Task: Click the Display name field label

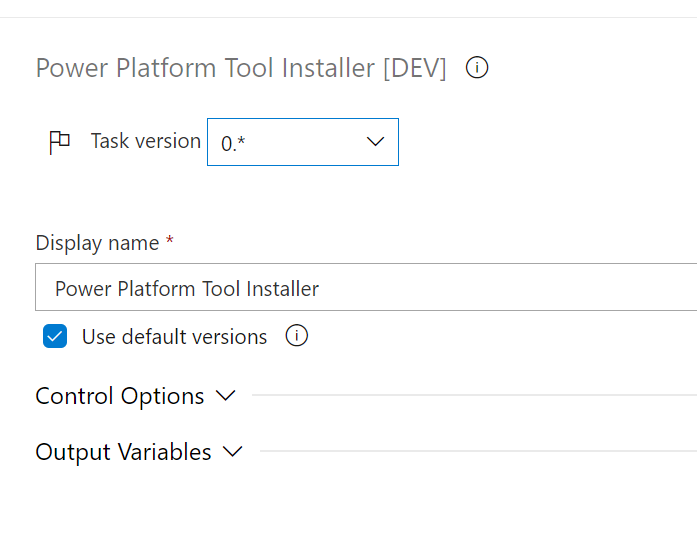Action: coord(97,243)
